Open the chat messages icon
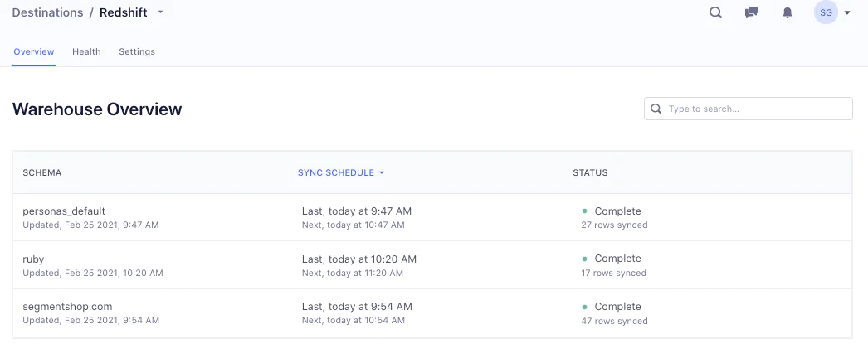The width and height of the screenshot is (868, 344). coord(751,12)
